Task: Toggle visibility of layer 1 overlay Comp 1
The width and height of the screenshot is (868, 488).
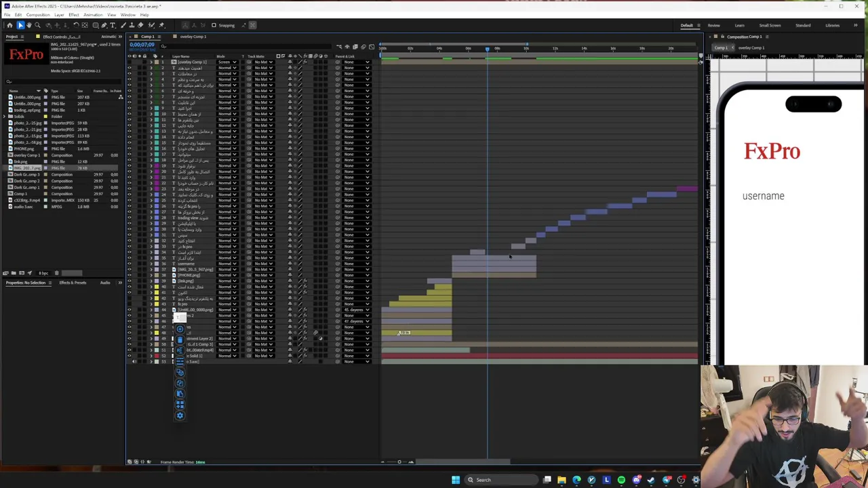Action: click(130, 62)
